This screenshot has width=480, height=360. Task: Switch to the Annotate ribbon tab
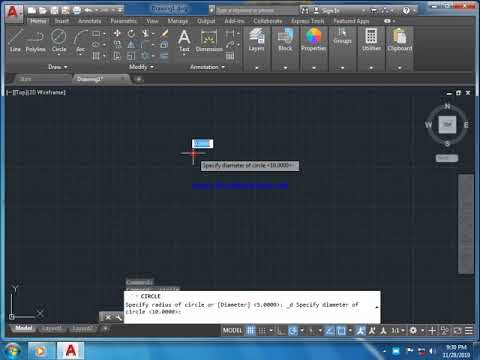[90, 21]
